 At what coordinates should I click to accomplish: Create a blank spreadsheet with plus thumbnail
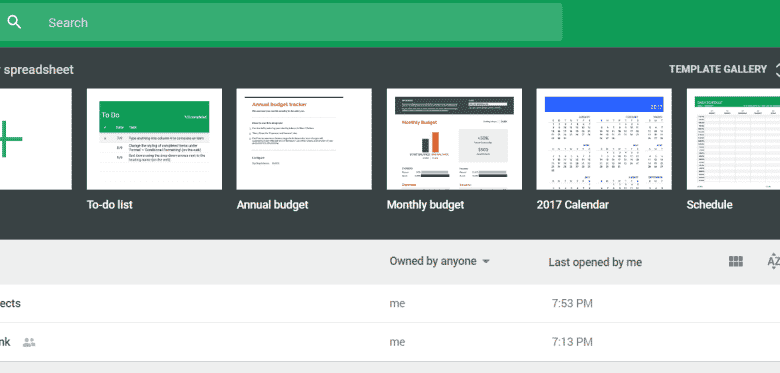(36, 139)
